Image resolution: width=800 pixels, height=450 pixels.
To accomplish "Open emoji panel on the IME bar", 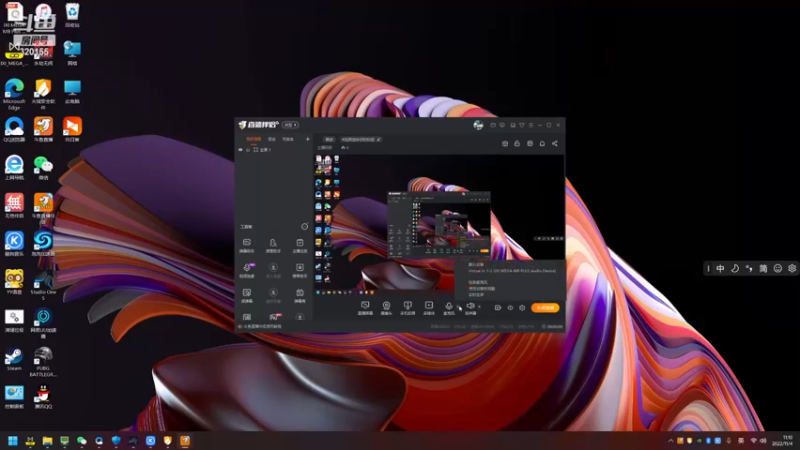I will tap(778, 268).
